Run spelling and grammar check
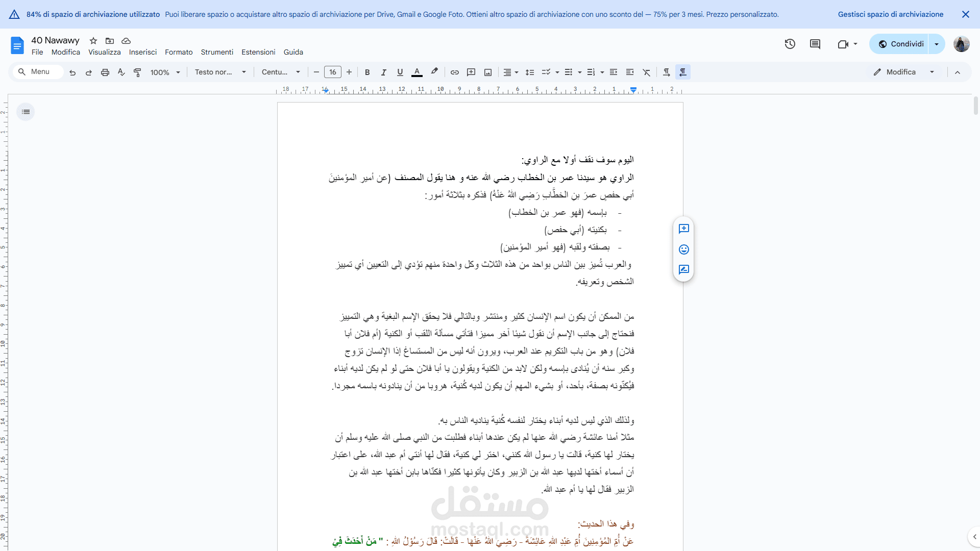The height and width of the screenshot is (551, 980). [x=121, y=72]
